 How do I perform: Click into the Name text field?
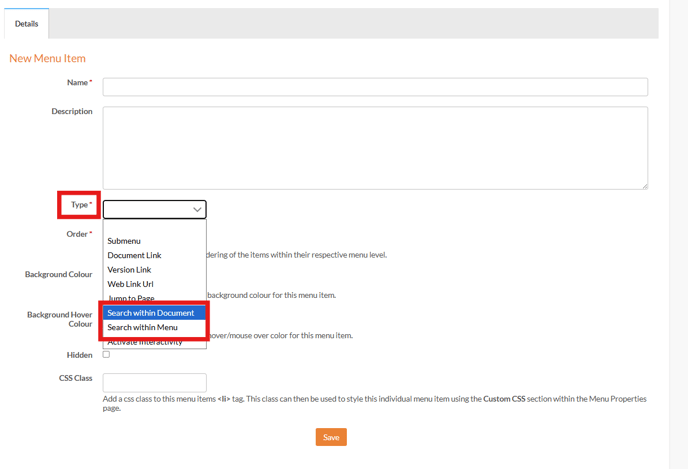coord(375,87)
